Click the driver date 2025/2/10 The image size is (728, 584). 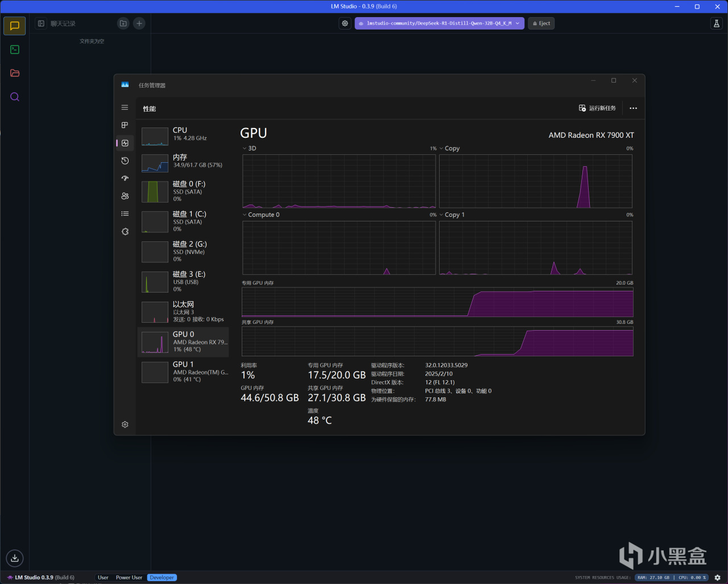pos(439,374)
